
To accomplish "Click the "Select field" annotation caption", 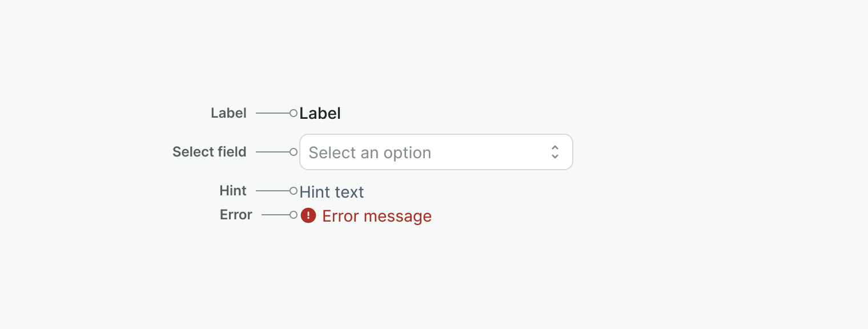I will point(210,152).
